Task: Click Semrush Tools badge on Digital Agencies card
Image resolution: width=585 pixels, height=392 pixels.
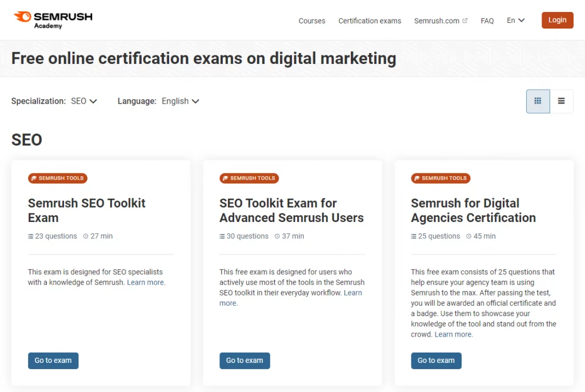Action: tap(440, 178)
